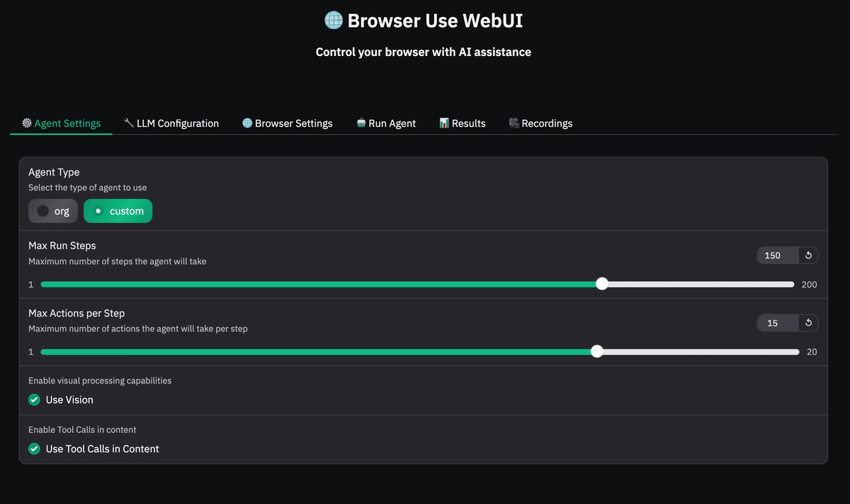Click 'Enable Tool Calls in content' text
The height and width of the screenshot is (504, 850).
(82, 430)
